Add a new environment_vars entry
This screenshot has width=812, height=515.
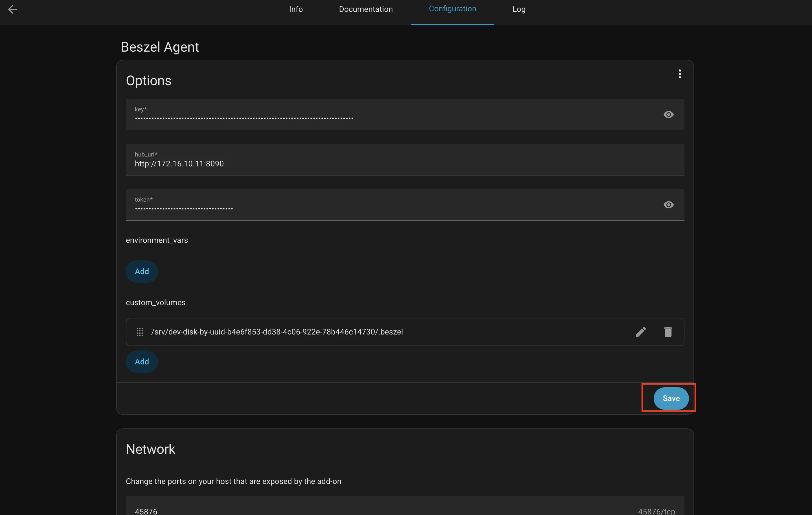click(142, 271)
